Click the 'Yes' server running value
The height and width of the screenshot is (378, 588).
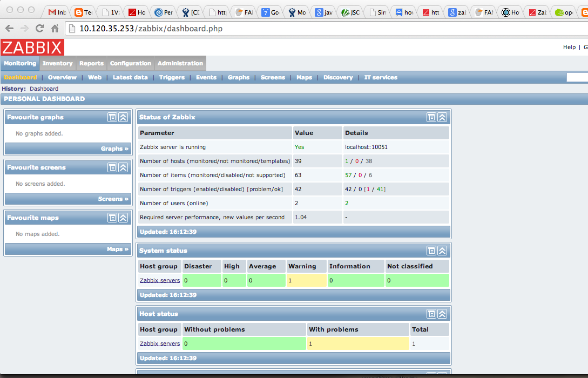point(299,147)
